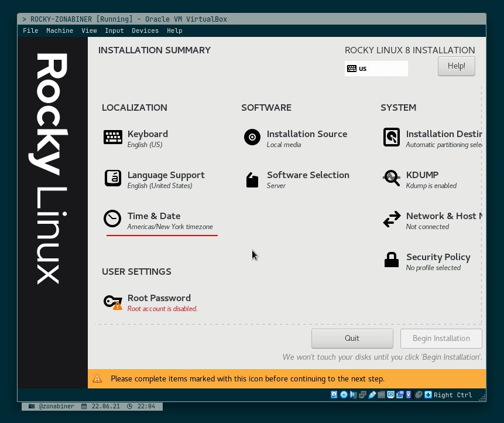
Task: Click the '22:04' clock in bottom bar
Action: click(146, 406)
